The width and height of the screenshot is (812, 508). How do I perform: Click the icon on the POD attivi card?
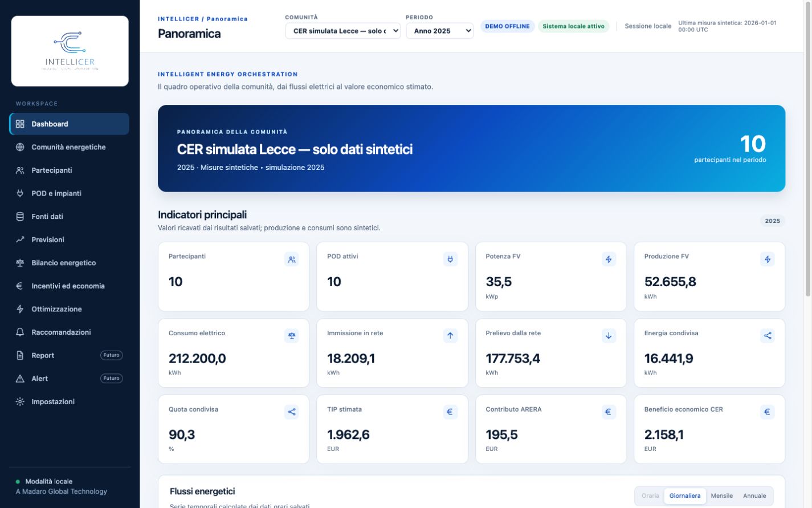pyautogui.click(x=450, y=259)
